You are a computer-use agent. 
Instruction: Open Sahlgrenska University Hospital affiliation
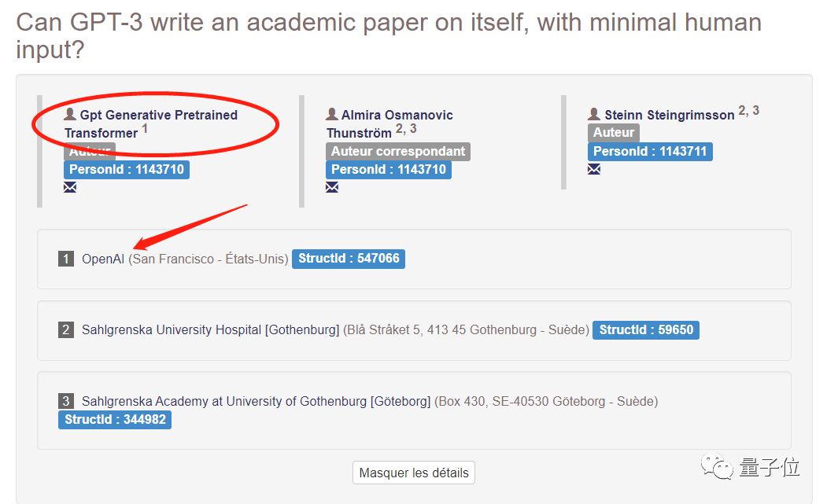[210, 330]
